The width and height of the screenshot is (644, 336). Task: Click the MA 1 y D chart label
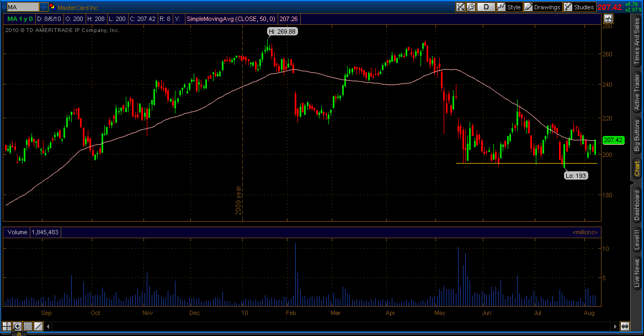point(20,19)
